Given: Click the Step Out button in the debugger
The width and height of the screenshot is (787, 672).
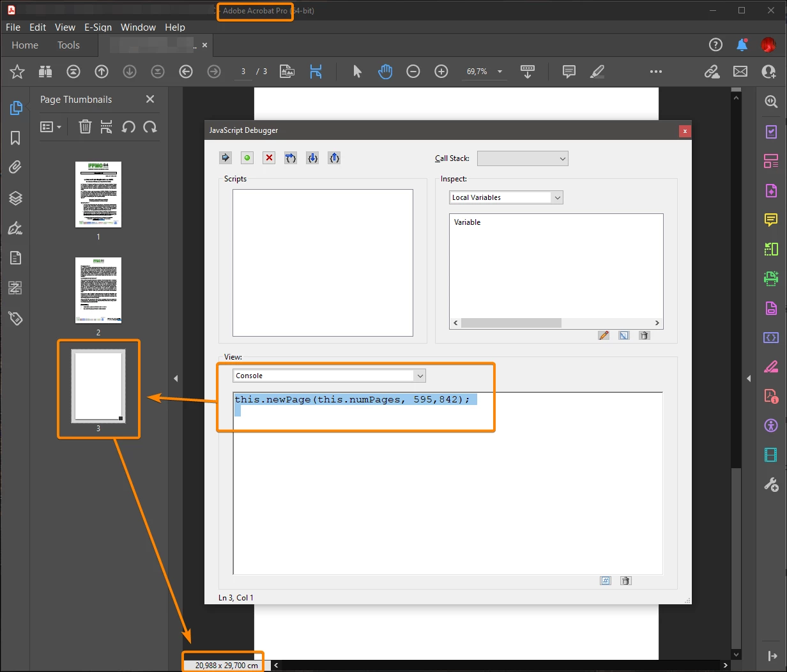Looking at the screenshot, I should (334, 158).
